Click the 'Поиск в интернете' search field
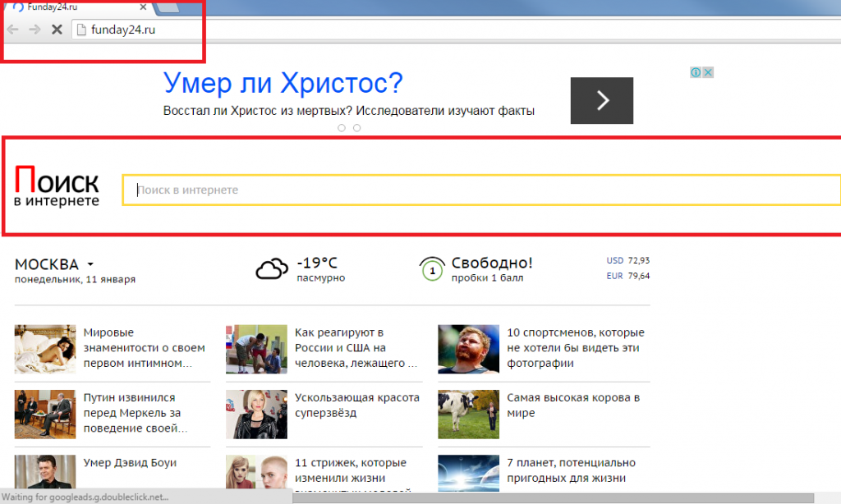This screenshot has height=504, width=841. pos(480,190)
